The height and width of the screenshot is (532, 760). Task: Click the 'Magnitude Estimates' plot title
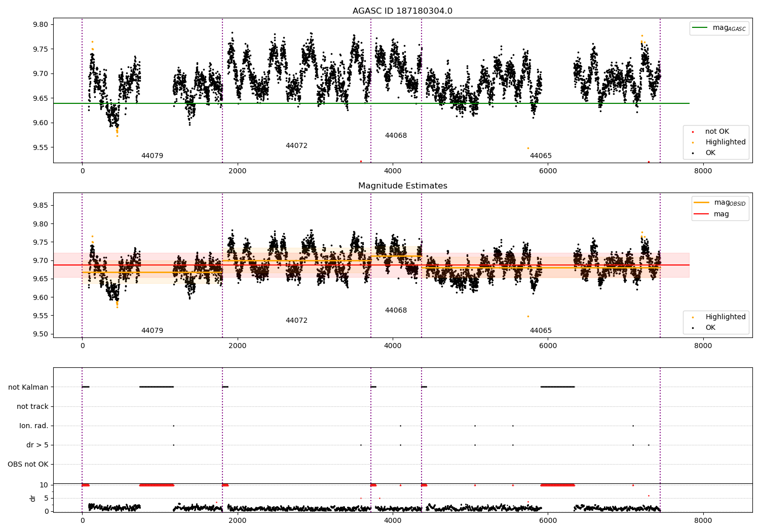coord(403,186)
